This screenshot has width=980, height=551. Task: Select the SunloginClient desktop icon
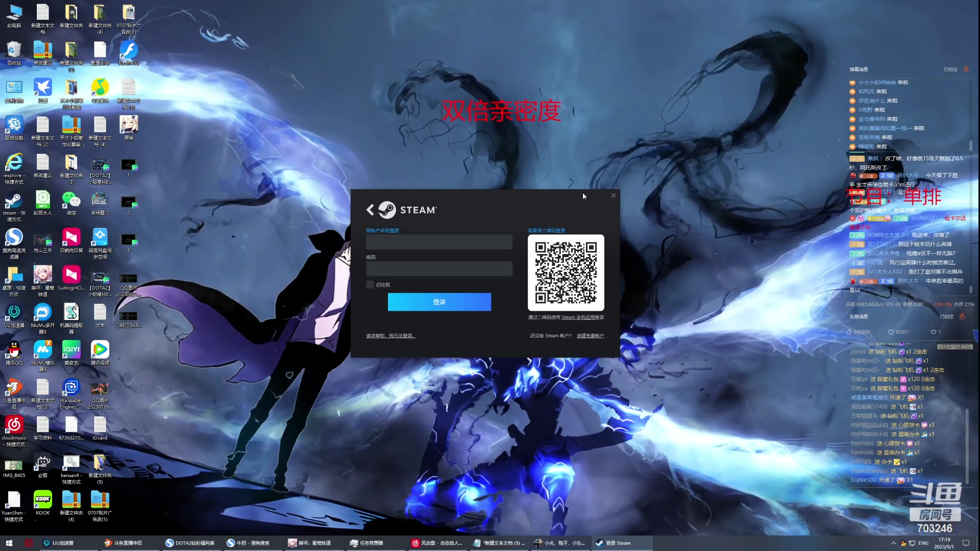tap(71, 279)
